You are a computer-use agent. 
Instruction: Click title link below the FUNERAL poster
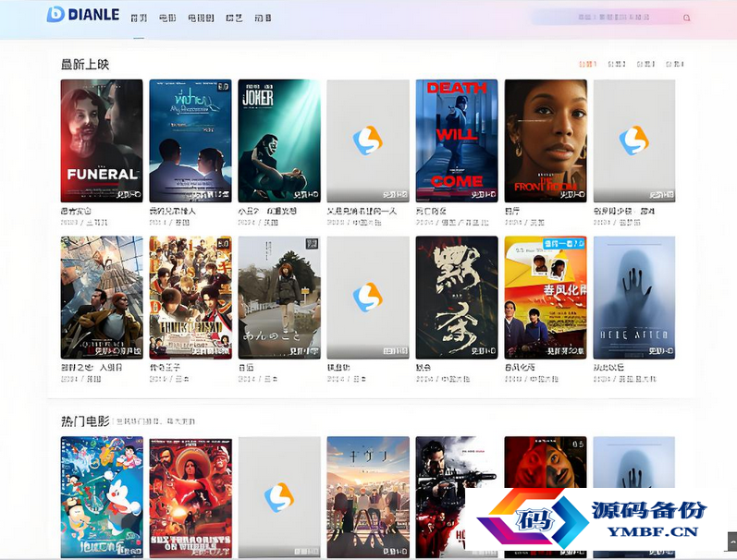76,211
